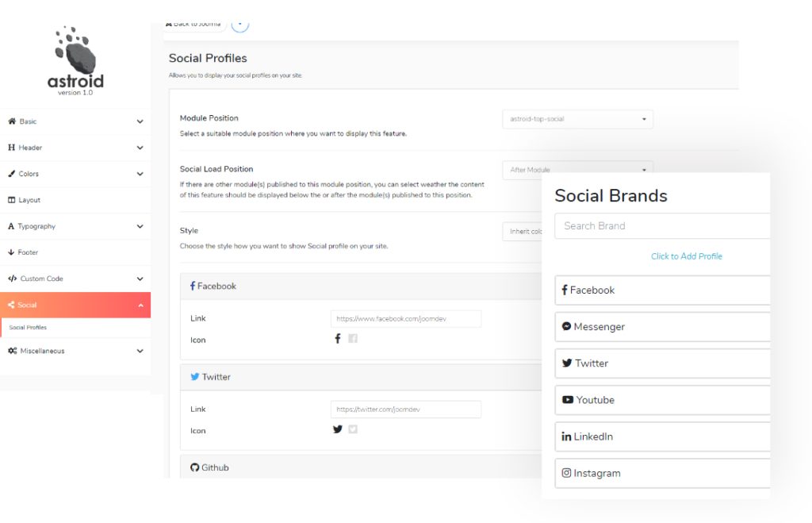The image size is (812, 523).
Task: Add the LinkedIn brand profile
Action: pyautogui.click(x=662, y=436)
